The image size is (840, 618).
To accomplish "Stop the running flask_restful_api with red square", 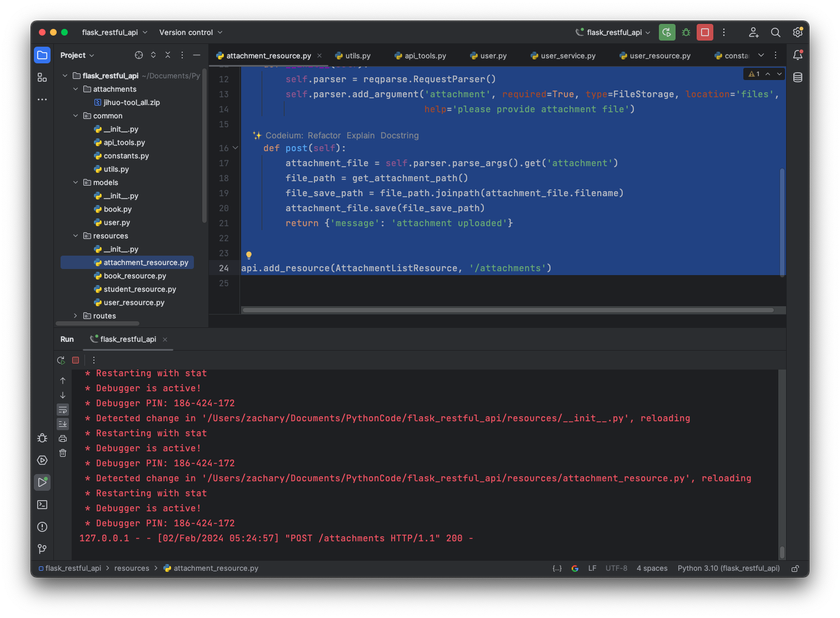I will click(x=705, y=32).
